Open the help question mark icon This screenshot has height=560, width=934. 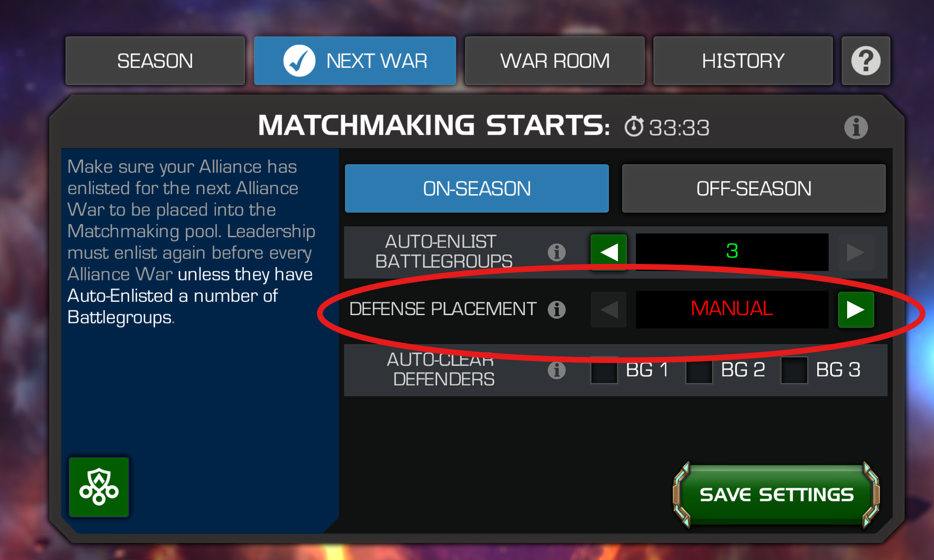click(866, 61)
